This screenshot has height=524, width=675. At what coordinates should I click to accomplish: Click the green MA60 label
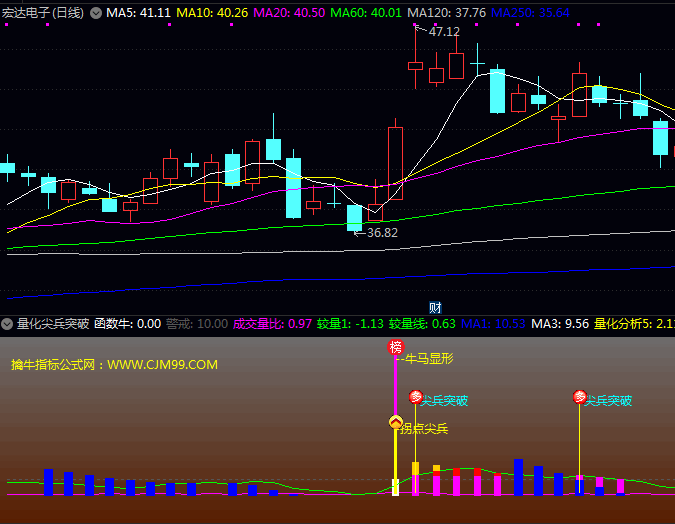365,13
